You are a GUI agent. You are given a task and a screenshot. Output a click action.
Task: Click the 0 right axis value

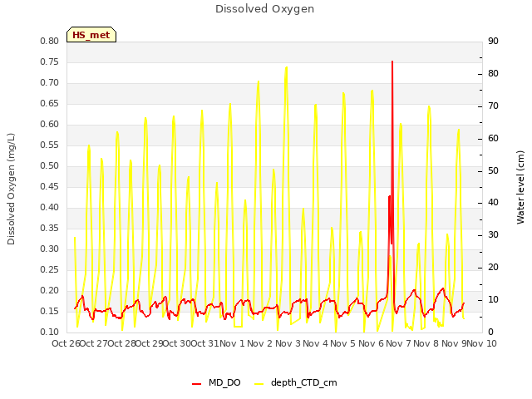[x=490, y=332]
